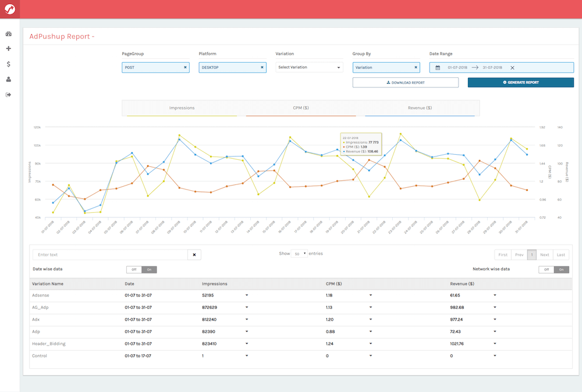582x392 pixels.
Task: Expand CPM arrow in Header_Bidding row
Action: click(x=370, y=343)
